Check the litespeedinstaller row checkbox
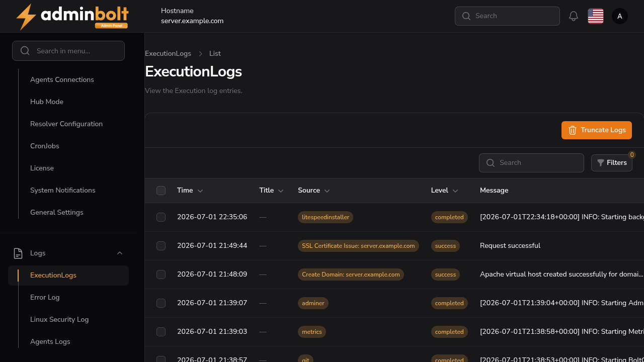The image size is (644, 362). pos(161,217)
